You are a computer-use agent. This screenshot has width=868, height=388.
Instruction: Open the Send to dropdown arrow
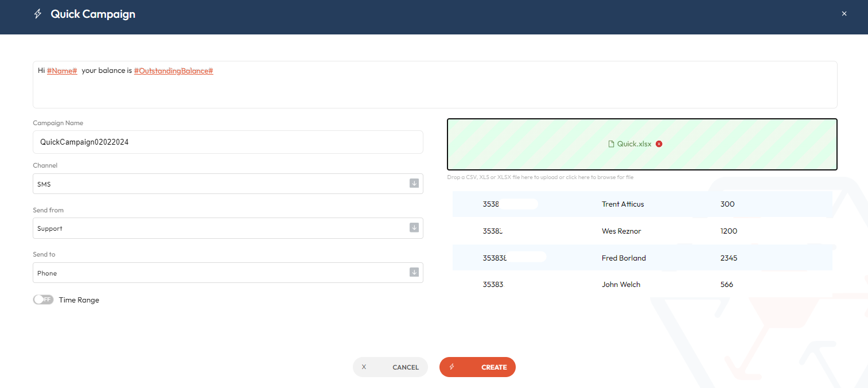pos(414,272)
